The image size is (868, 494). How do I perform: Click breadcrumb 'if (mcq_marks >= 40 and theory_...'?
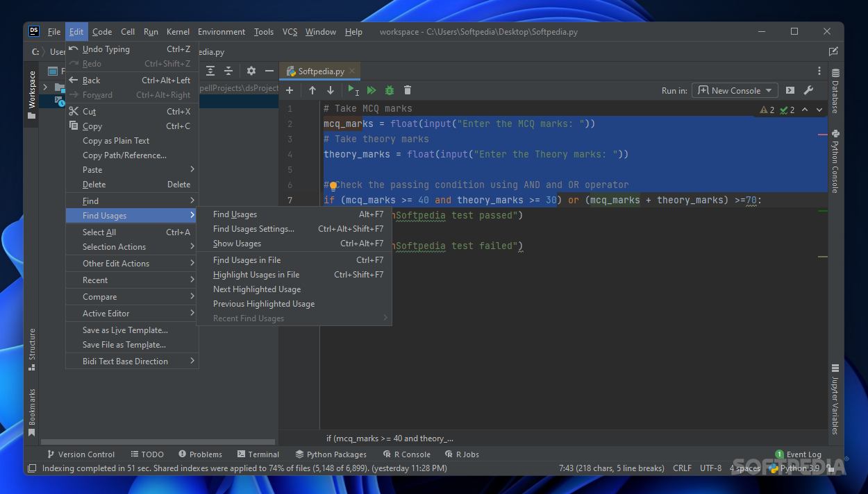pyautogui.click(x=390, y=438)
